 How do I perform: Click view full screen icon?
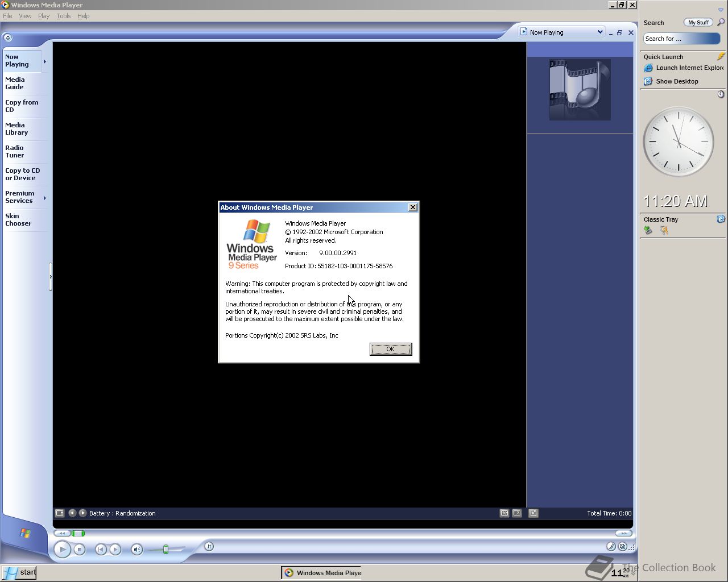pyautogui.click(x=517, y=513)
